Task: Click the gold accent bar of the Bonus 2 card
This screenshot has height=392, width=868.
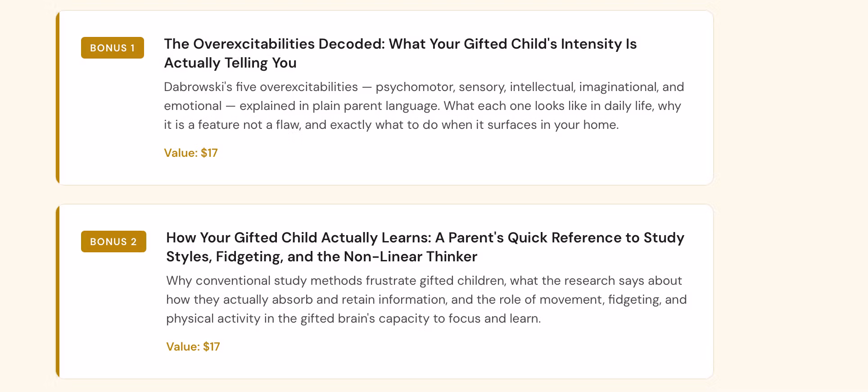Action: [58, 292]
